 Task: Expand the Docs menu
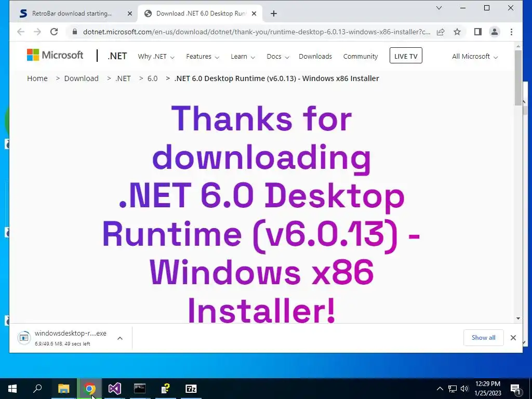pos(278,56)
